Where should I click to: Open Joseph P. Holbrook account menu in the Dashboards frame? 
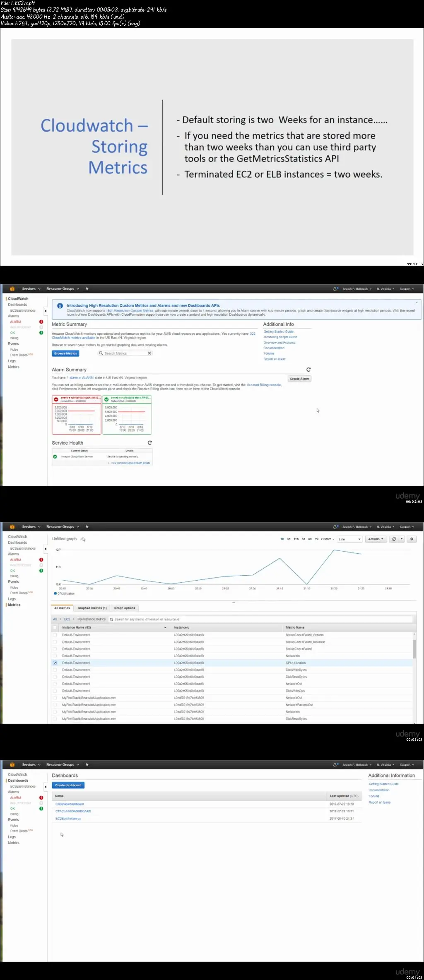coord(357,765)
